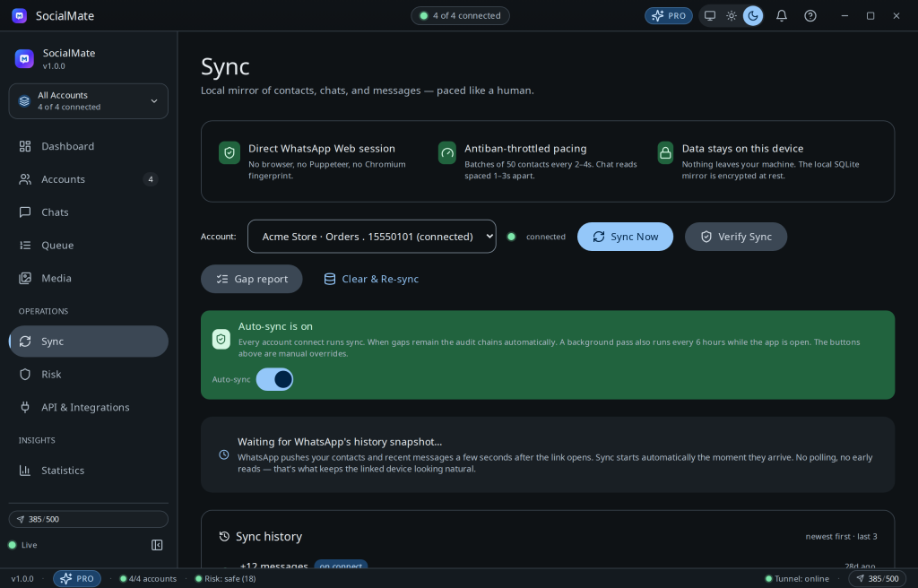This screenshot has height=588, width=918.
Task: Open the Dashboard page
Action: click(x=89, y=146)
